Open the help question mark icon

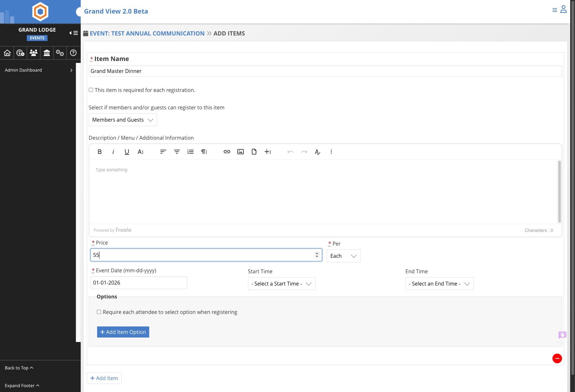click(73, 53)
